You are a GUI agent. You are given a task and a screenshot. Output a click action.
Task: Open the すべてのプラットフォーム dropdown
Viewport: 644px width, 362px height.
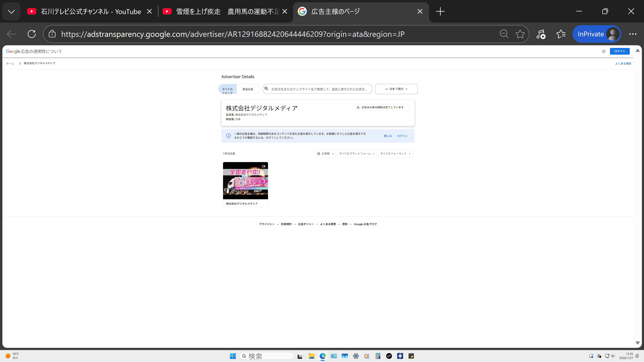(x=357, y=154)
